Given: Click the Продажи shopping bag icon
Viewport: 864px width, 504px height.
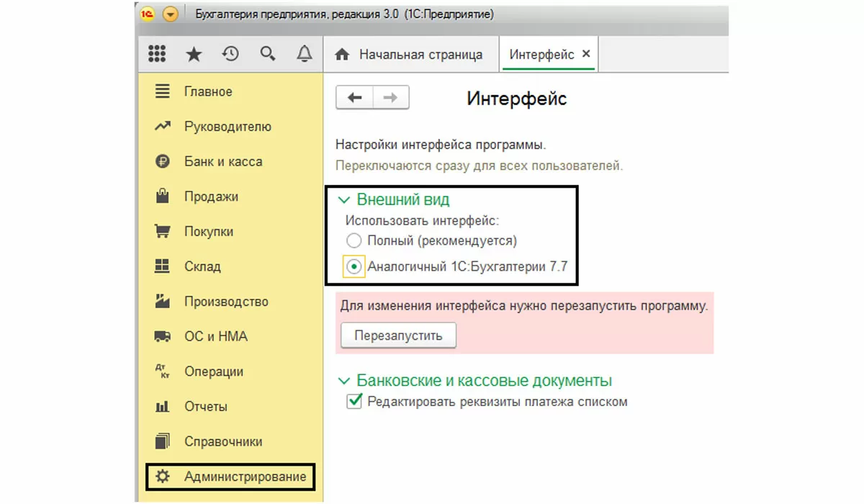Looking at the screenshot, I should pyautogui.click(x=163, y=196).
